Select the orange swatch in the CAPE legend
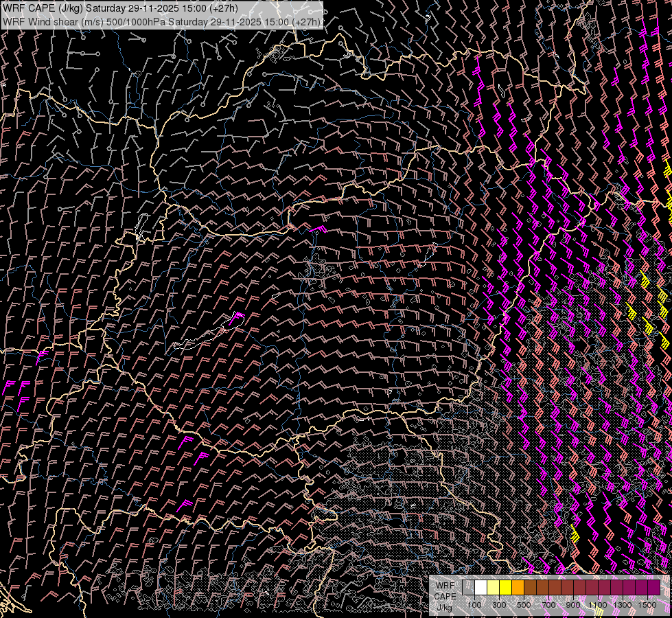Screen dimensions: 672x618 [x=518, y=588]
